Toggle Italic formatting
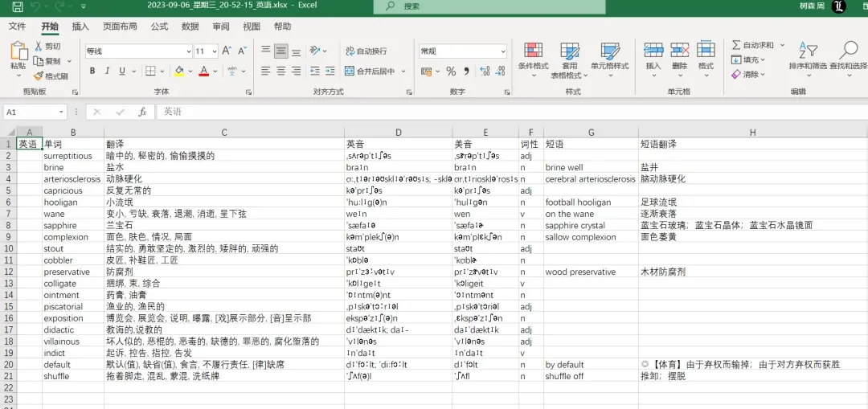The width and height of the screenshot is (868, 409). [x=107, y=71]
